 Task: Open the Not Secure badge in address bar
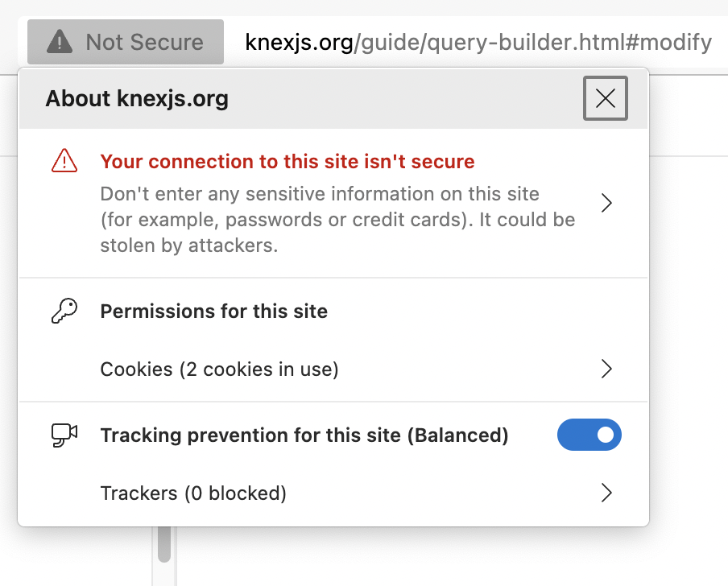click(x=125, y=42)
